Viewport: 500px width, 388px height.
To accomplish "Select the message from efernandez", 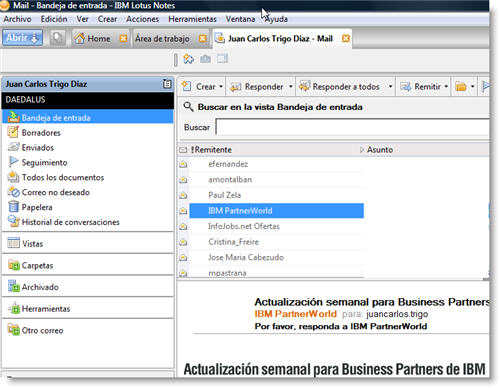I will pyautogui.click(x=276, y=164).
